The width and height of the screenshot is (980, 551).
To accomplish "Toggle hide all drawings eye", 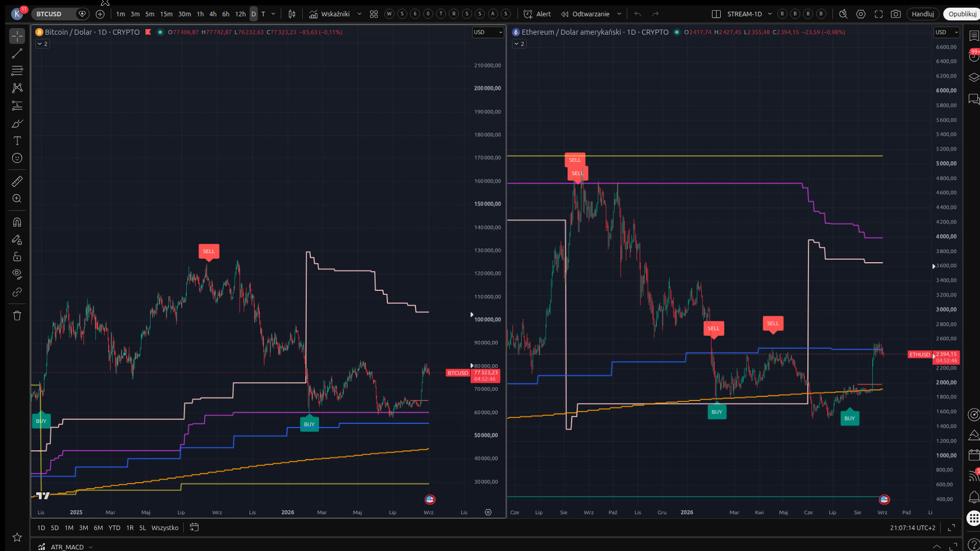I will [x=17, y=274].
